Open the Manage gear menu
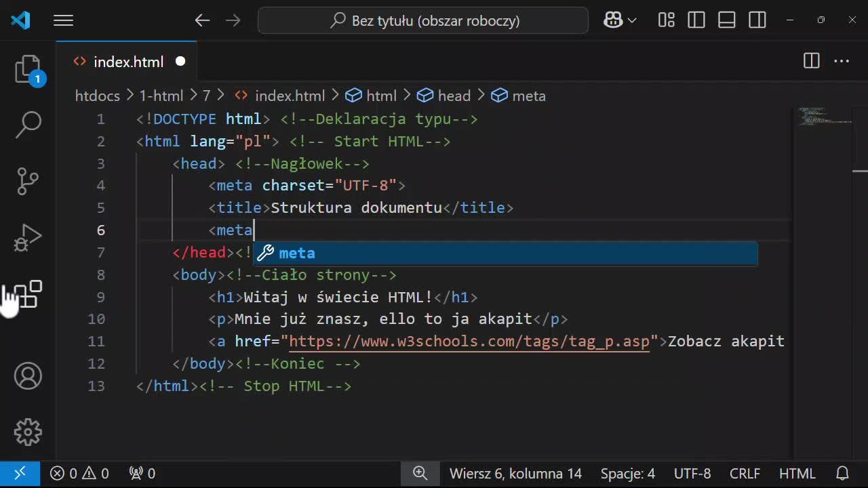 pos(28,432)
